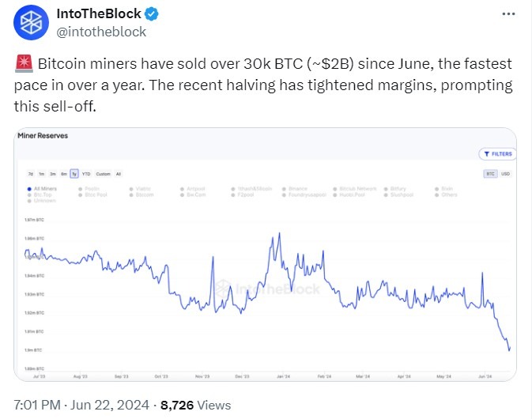Image resolution: width=532 pixels, height=419 pixels.
Task: Toggle the Poolin legend series
Action: point(92,188)
